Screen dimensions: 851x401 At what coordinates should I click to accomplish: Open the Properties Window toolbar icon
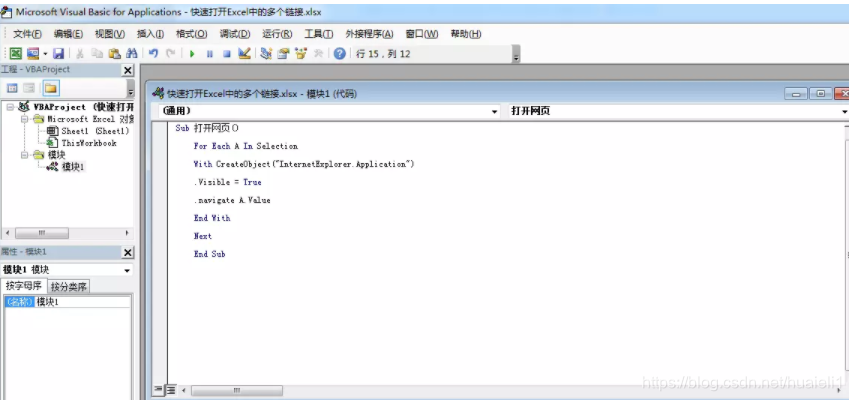[x=283, y=53]
